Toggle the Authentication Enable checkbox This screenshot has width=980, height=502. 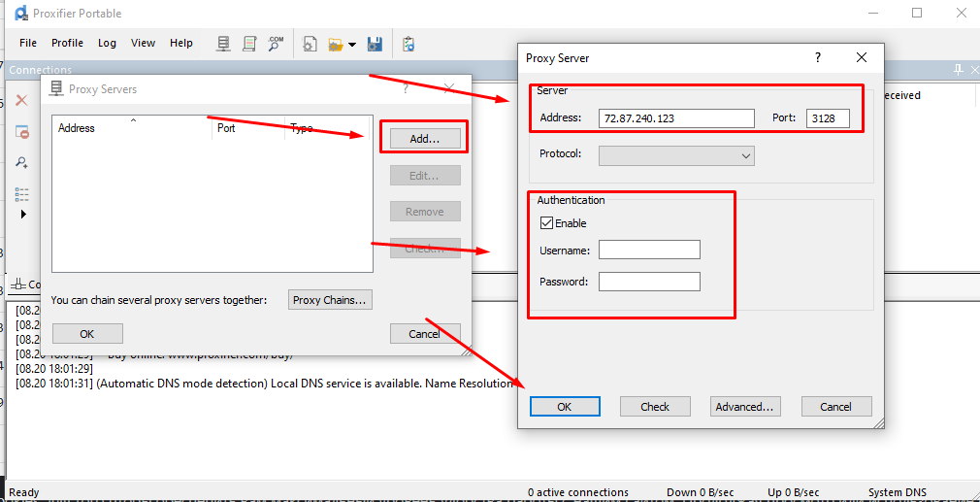pos(546,222)
